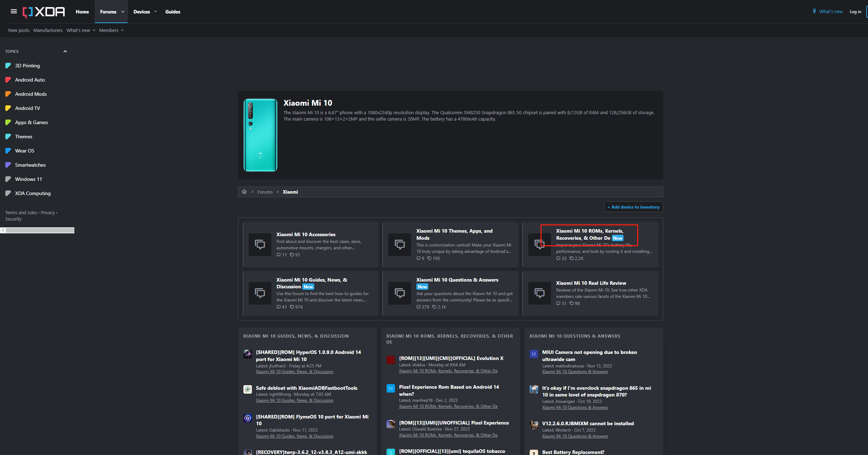Viewport: 868px width, 455px height.
Task: Expand the Devices dropdown arrow
Action: pyautogui.click(x=156, y=12)
